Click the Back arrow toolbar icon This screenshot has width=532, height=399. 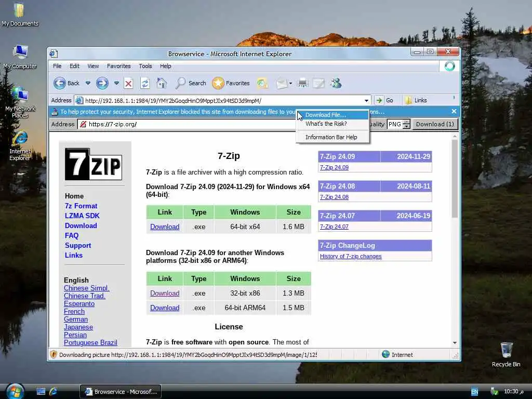pyautogui.click(x=60, y=83)
